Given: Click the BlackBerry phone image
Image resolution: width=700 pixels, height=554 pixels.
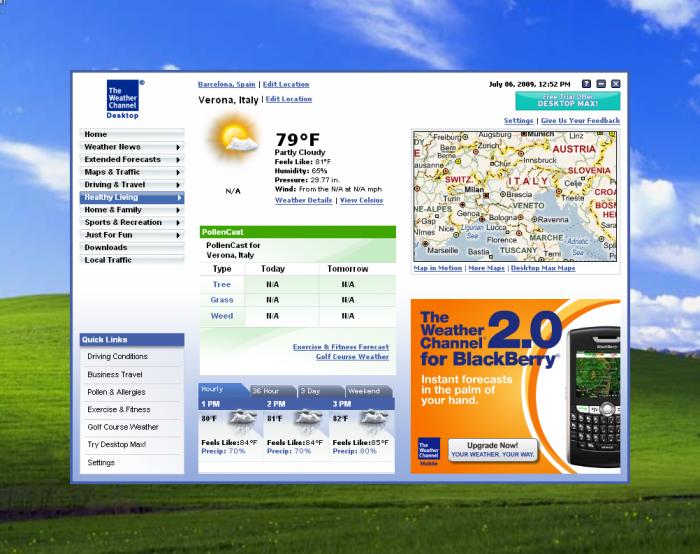Looking at the screenshot, I should point(593,396).
